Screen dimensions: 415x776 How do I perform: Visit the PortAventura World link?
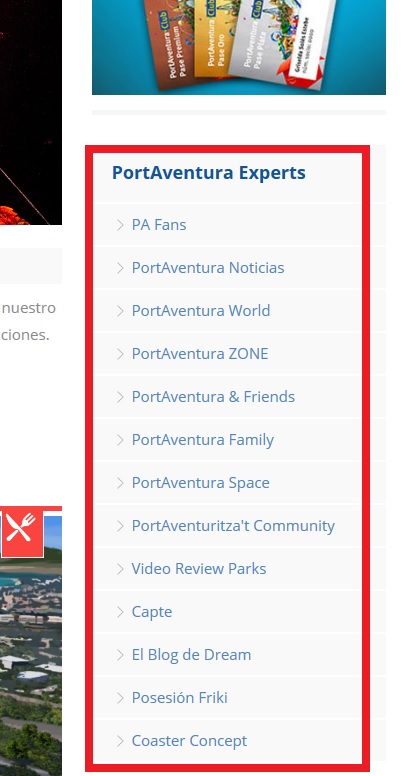tap(201, 311)
